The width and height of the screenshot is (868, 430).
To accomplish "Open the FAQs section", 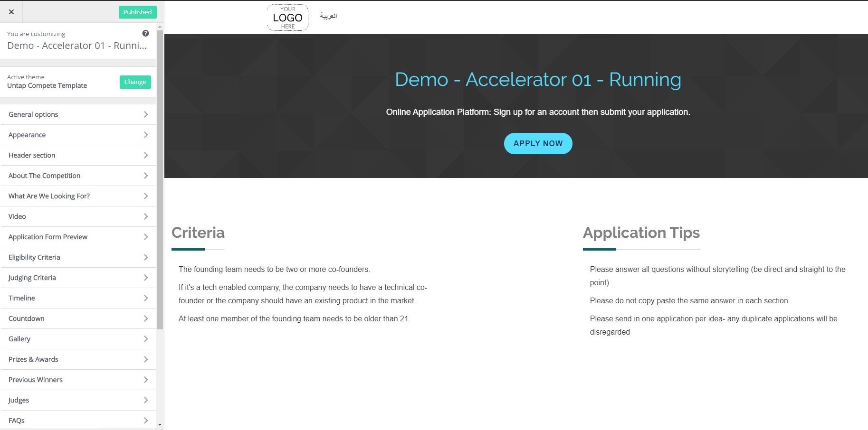I will [78, 421].
